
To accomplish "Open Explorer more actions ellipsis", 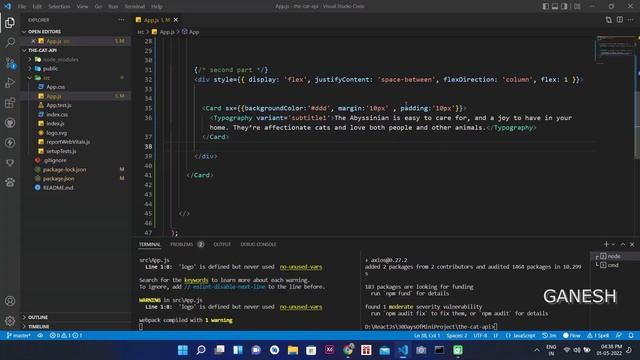I will point(121,20).
